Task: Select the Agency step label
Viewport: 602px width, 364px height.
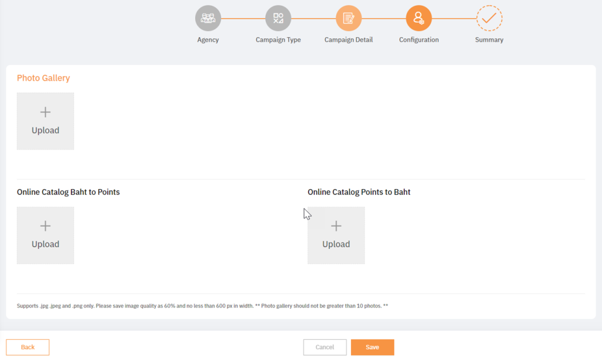Action: [x=208, y=39]
